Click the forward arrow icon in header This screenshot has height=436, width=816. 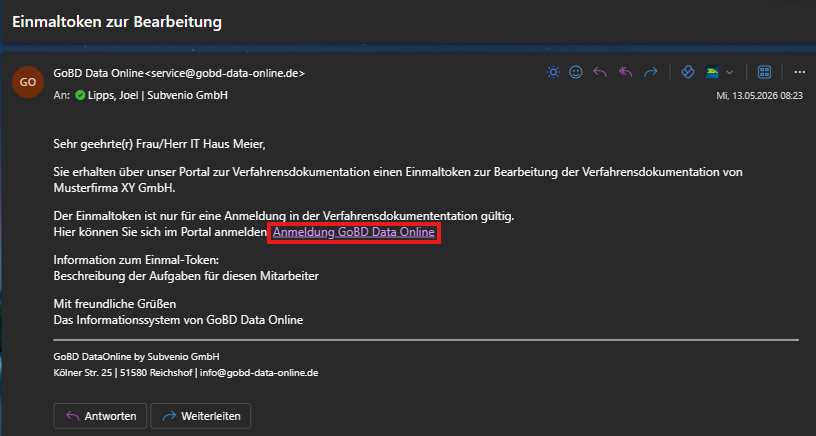tap(651, 72)
